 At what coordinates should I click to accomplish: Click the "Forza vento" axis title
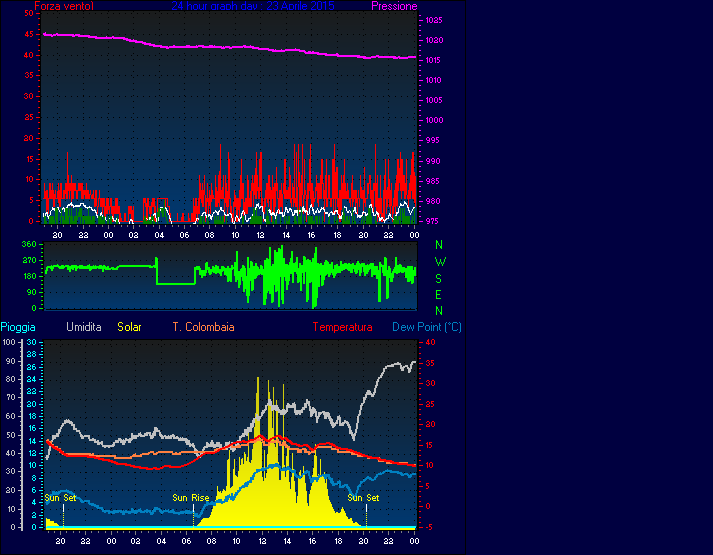64,6
